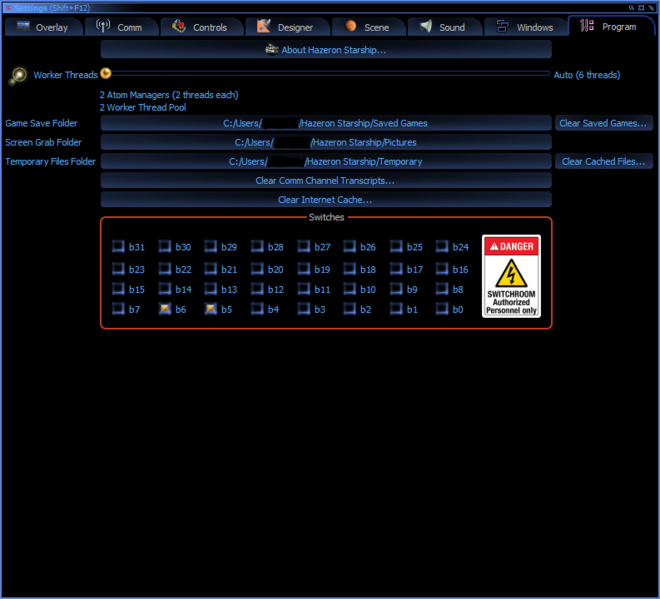This screenshot has height=599, width=660.
Task: Select the Designer tab
Action: point(287,27)
